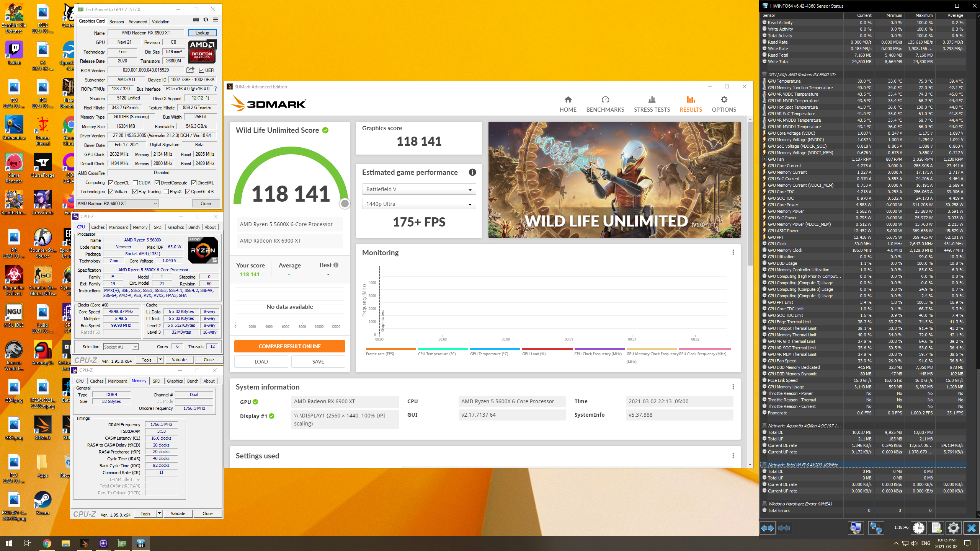Click HWiNFO blue X close sensors icon

971,528
